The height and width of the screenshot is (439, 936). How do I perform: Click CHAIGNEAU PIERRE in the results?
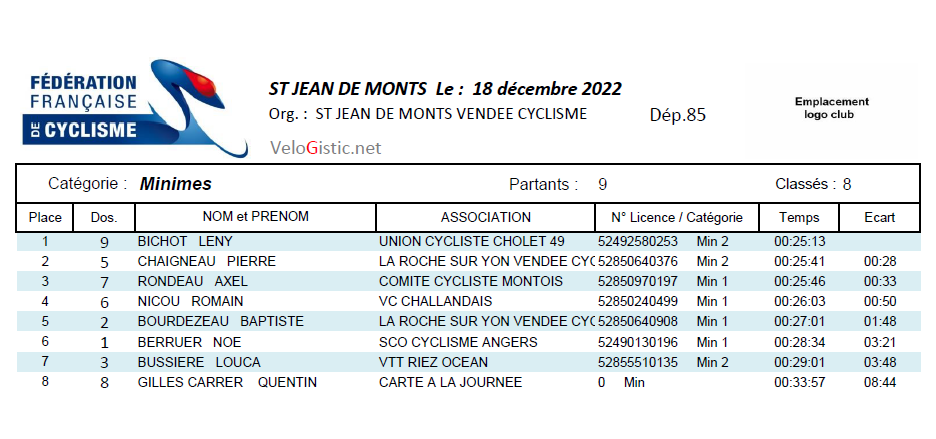pyautogui.click(x=207, y=262)
